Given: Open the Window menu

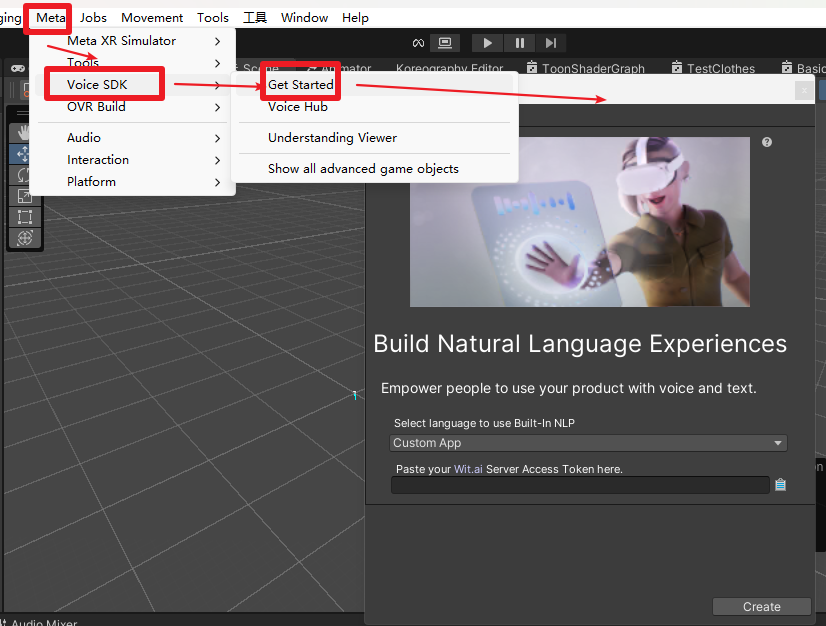Looking at the screenshot, I should click(304, 18).
